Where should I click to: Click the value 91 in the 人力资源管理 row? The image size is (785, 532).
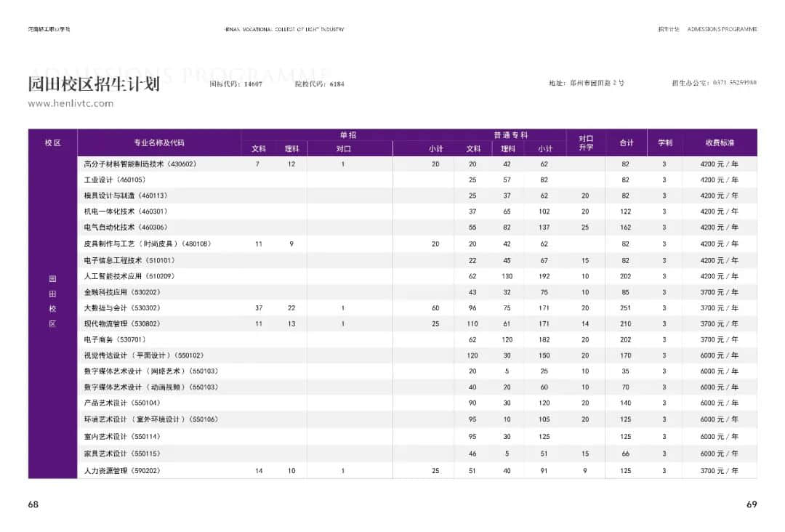pyautogui.click(x=544, y=471)
